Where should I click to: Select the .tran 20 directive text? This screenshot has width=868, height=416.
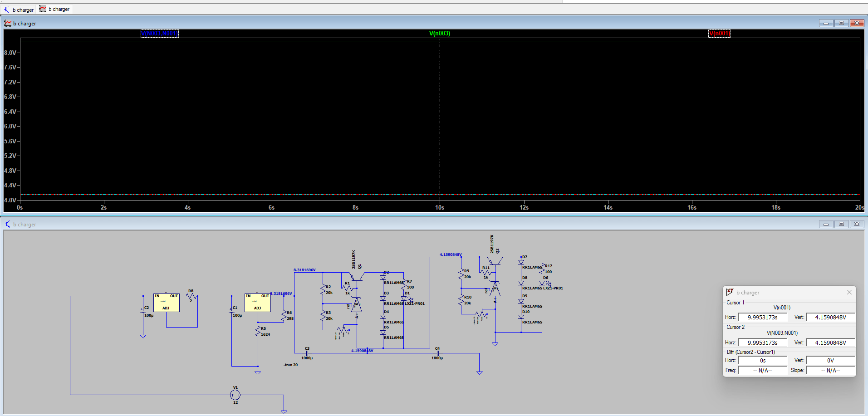tap(290, 364)
